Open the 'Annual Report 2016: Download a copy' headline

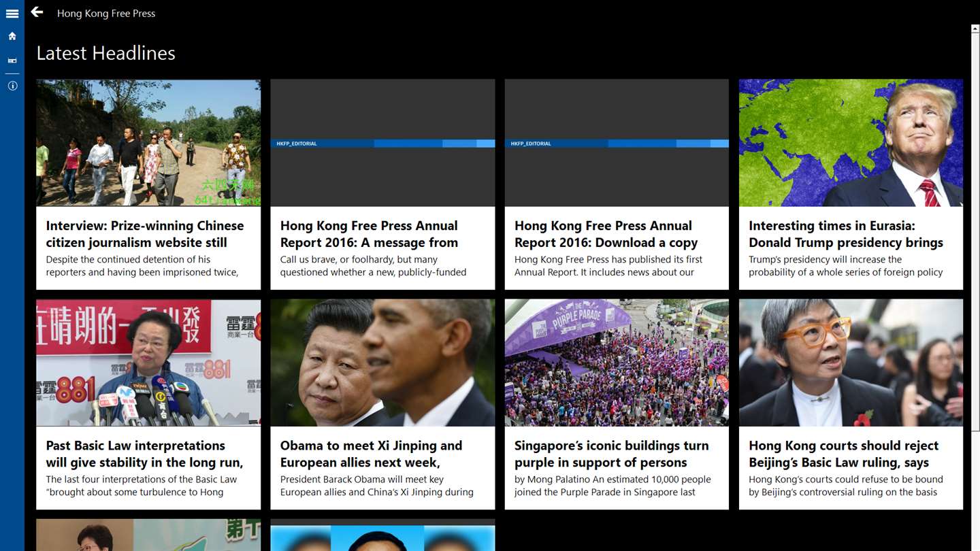(x=606, y=234)
